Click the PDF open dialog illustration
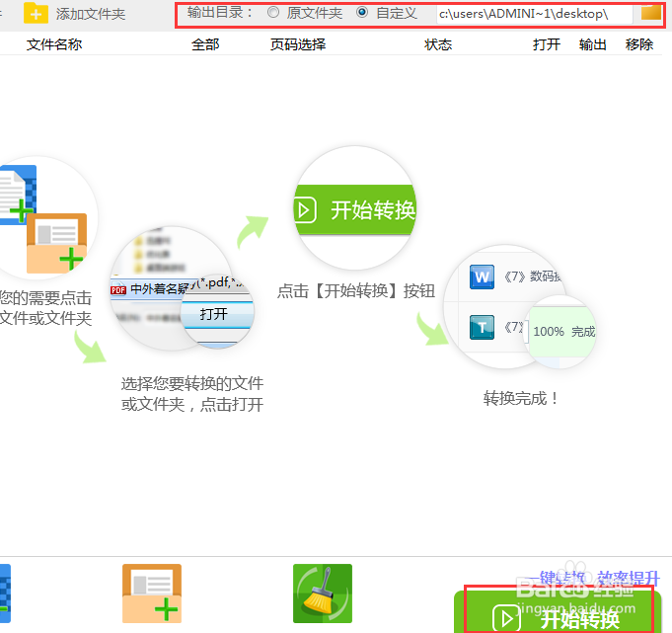Image resolution: width=672 pixels, height=633 pixels. coord(183,288)
